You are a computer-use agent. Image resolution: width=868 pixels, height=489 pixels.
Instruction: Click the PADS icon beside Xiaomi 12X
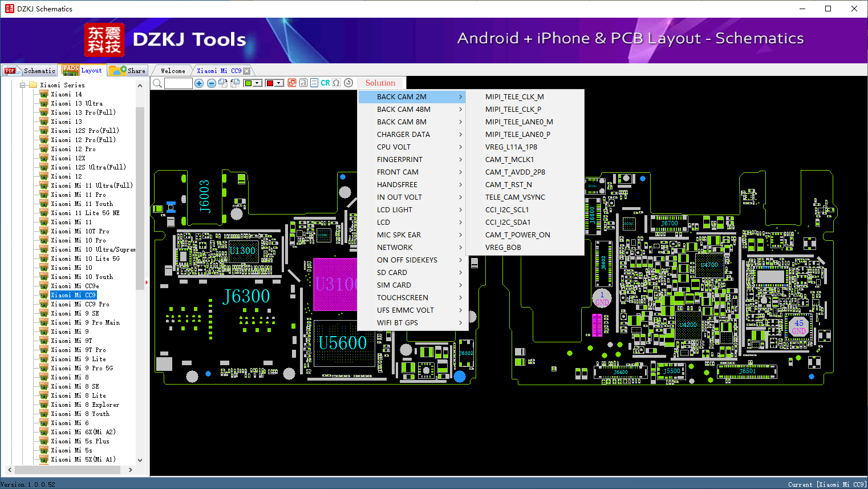(44, 158)
